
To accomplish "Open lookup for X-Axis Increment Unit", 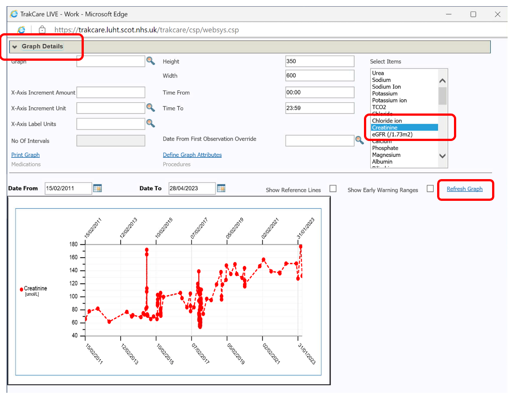I will (x=151, y=108).
